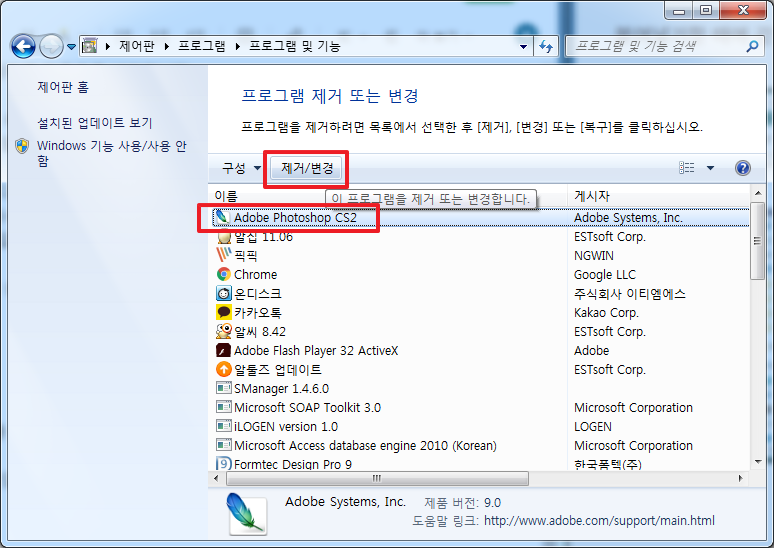This screenshot has height=548, width=774.
Task: Click the Adobe support help link URL
Action: coord(599,521)
